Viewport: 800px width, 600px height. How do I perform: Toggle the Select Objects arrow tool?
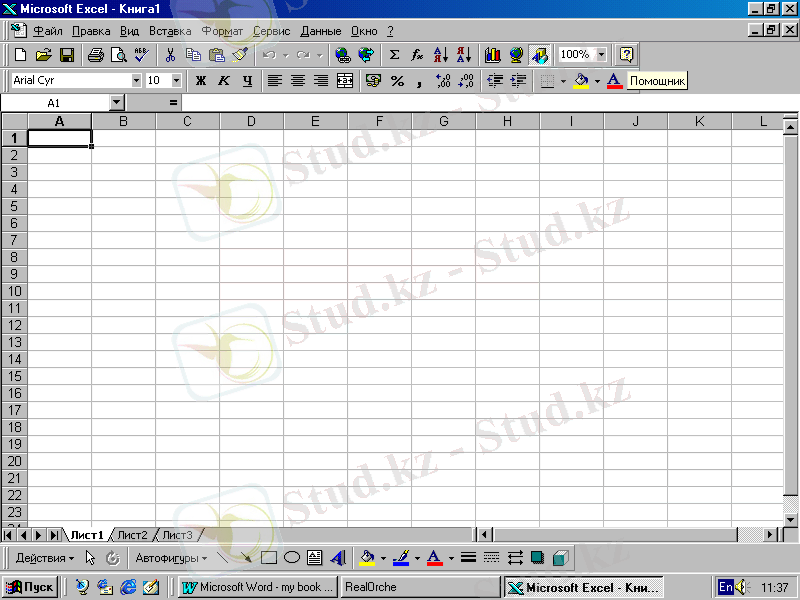point(90,558)
